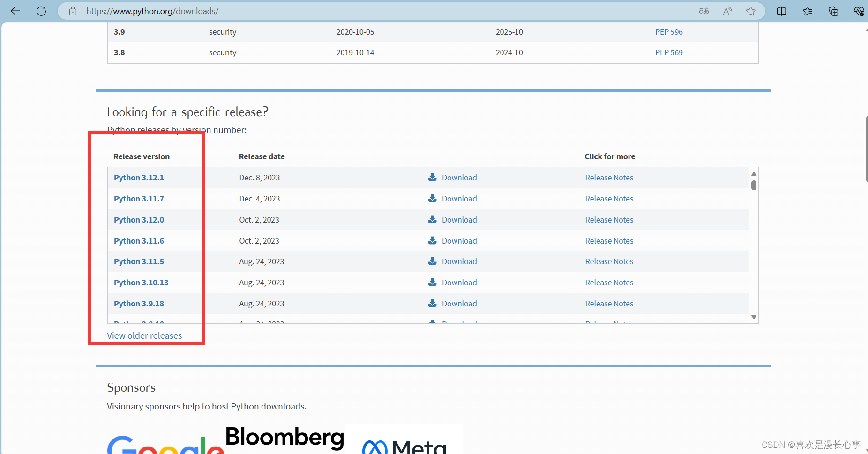Open browser collections
The image size is (868, 454).
(x=833, y=11)
